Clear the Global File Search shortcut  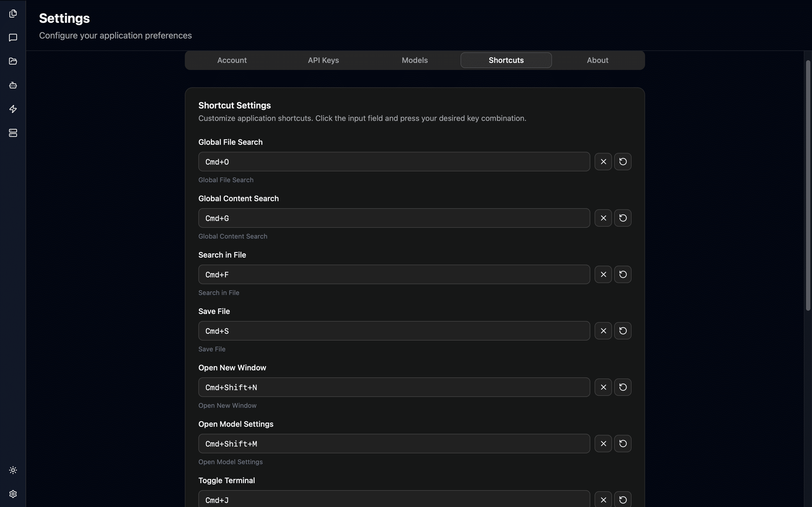603,162
